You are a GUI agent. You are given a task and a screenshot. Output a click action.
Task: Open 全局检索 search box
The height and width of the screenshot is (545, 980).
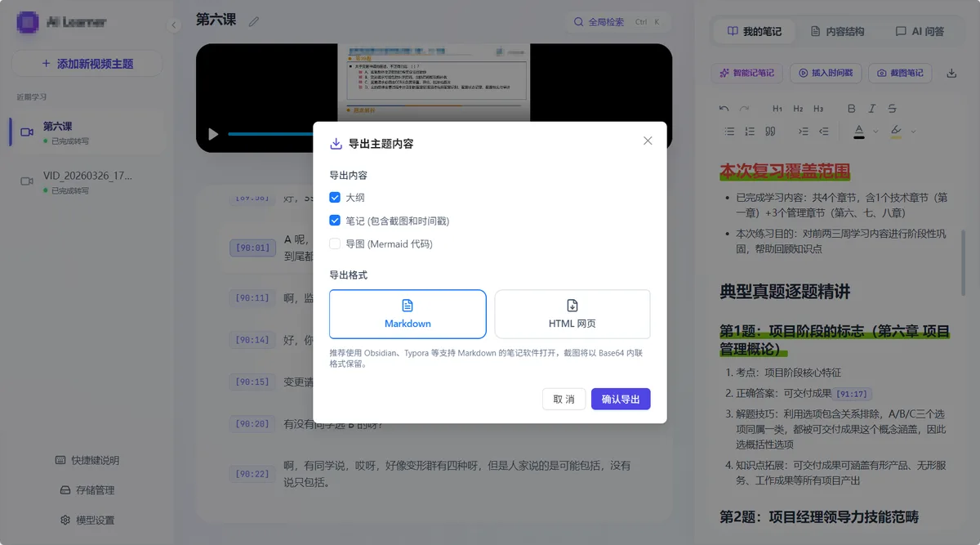(617, 22)
